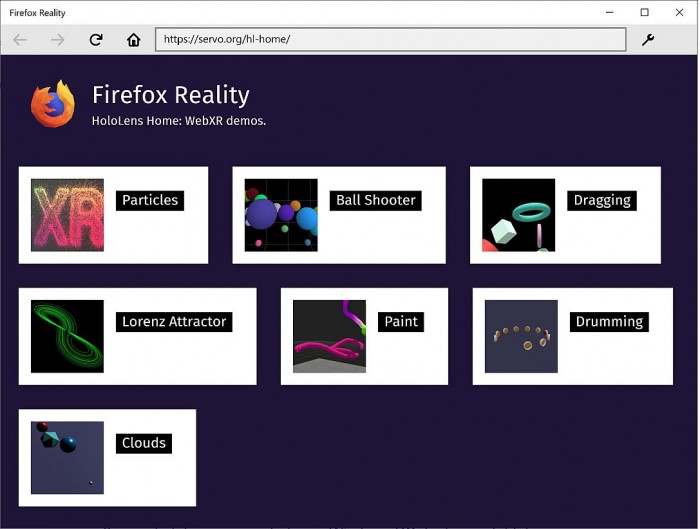The image size is (700, 529).
Task: Open the Particles demo thumbnail
Action: point(67,215)
